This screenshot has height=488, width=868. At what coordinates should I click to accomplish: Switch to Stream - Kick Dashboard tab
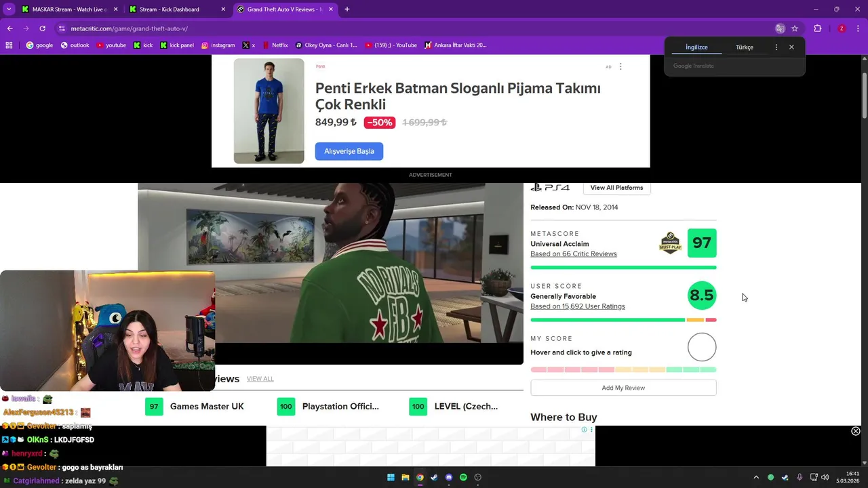click(178, 9)
